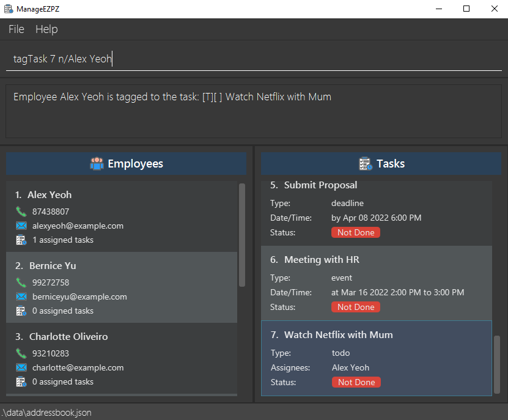Click 'at Mar 16 2022 2:00 PM to 3:00 PM'
The image size is (508, 420).
[397, 292]
